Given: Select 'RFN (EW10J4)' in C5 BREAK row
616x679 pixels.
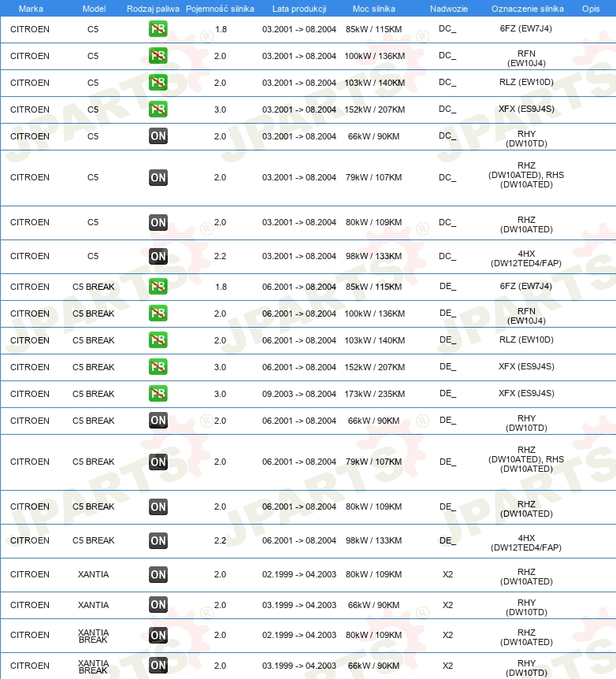Looking at the screenshot, I should coord(526,316).
